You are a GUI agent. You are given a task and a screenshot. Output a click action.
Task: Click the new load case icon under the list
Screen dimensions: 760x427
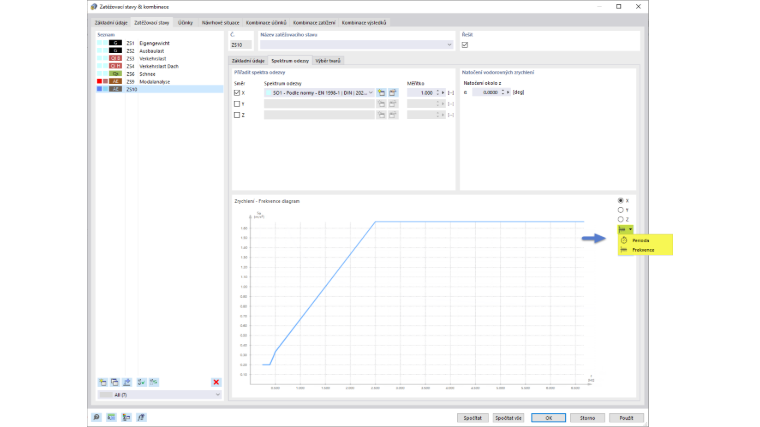(103, 382)
